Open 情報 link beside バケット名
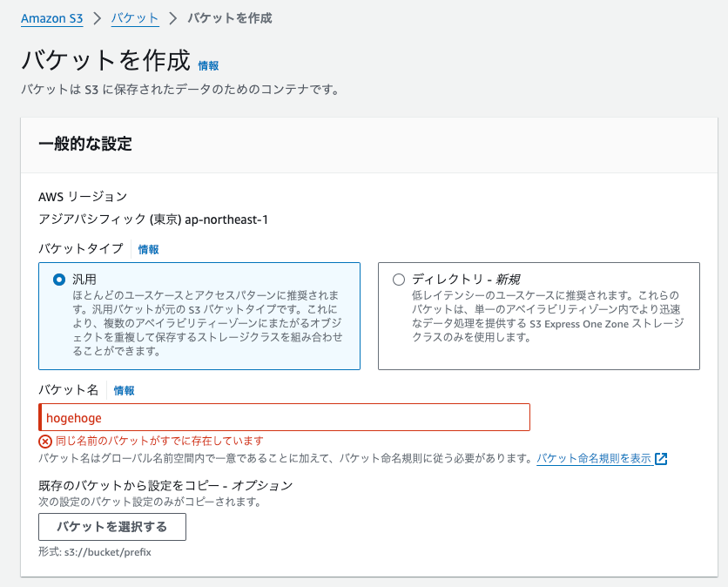 coord(124,391)
